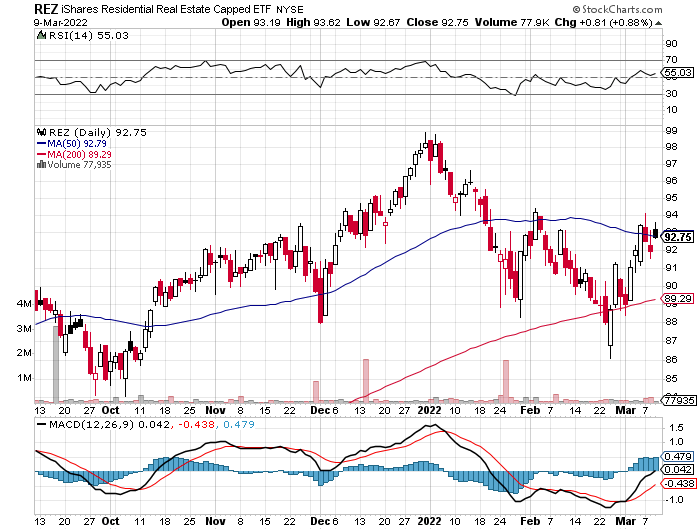Click the 99 price level on right axis
This screenshot has height=530, width=700.
(x=671, y=130)
